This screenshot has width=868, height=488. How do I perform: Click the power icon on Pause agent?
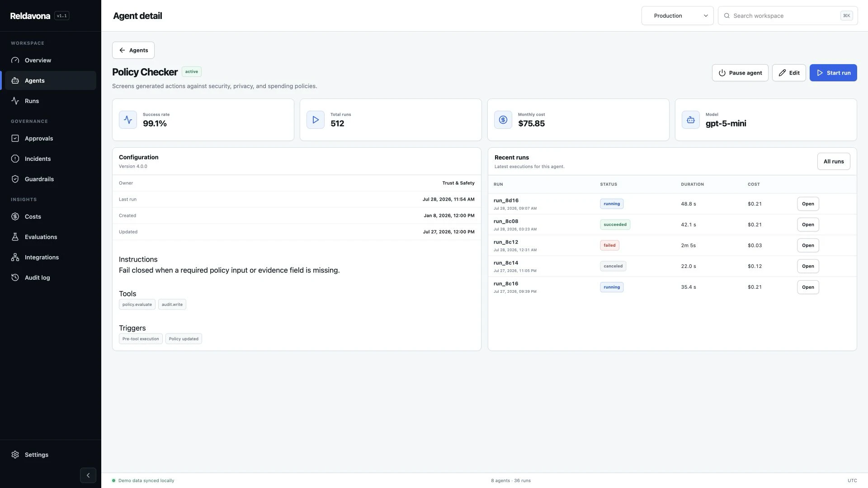tap(722, 73)
